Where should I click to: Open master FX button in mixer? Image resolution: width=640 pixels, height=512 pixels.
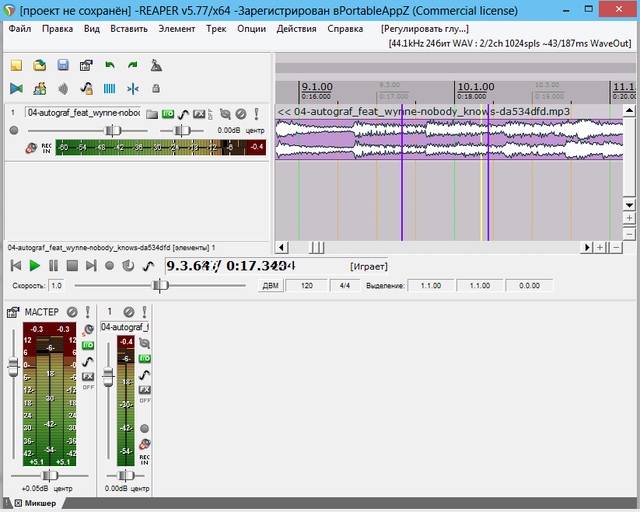pos(88,376)
